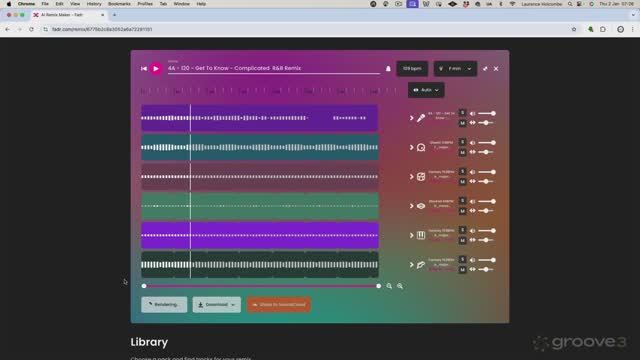
Task: Open Chrome extensions puzzle icon
Action: (603, 29)
